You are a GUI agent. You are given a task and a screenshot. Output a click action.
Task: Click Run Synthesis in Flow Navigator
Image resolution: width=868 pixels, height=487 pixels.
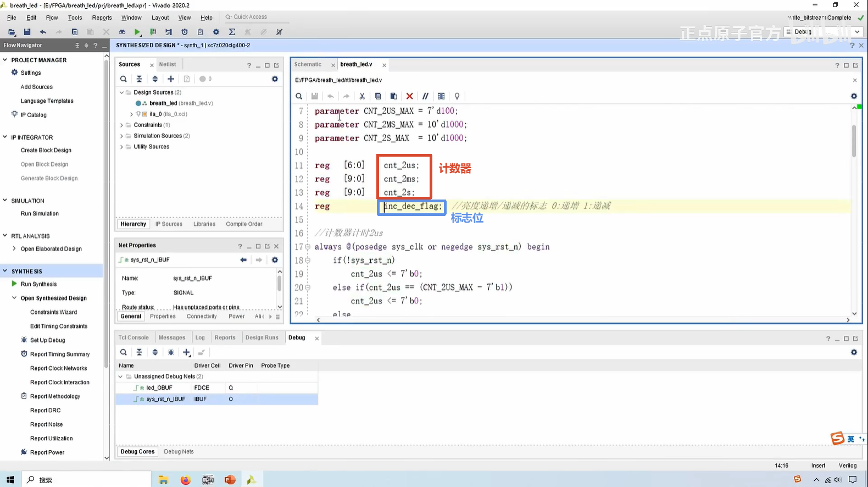[38, 284]
